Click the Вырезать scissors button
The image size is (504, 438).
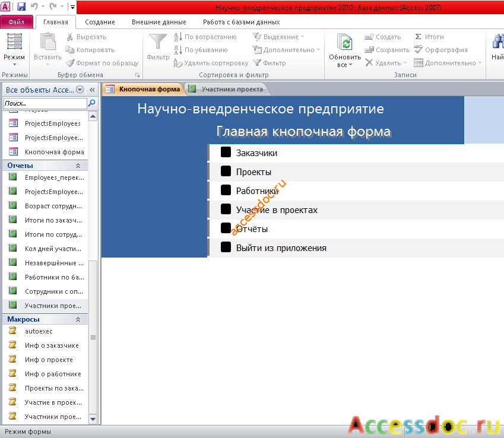pyautogui.click(x=87, y=37)
